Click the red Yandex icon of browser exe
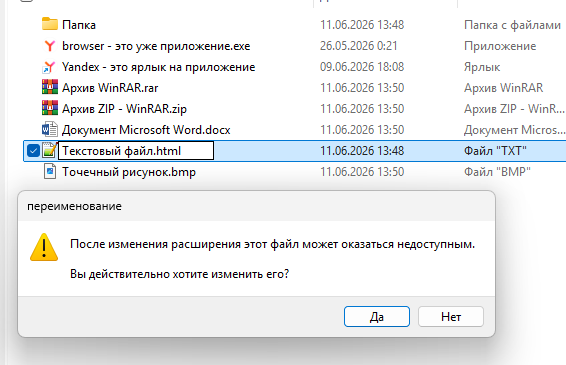The height and width of the screenshot is (365, 566). (x=50, y=46)
